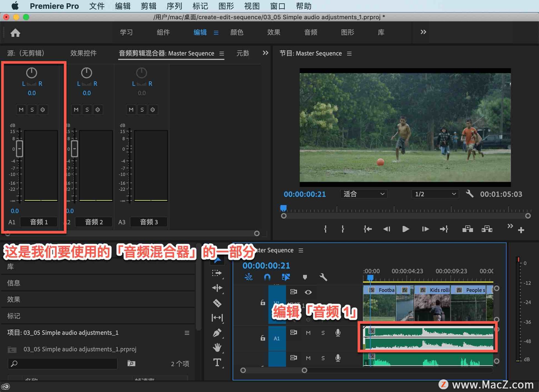Solo the 音频 2 channel in audio mixer

tap(87, 110)
